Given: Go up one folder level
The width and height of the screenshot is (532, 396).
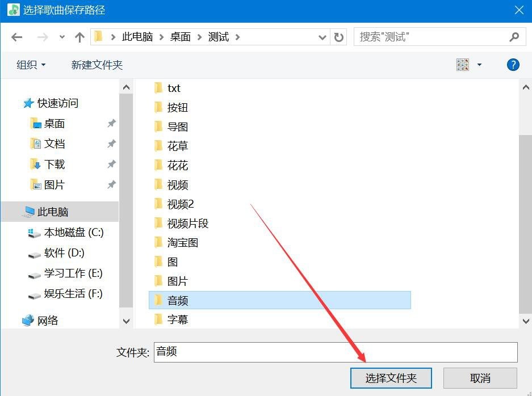Looking at the screenshot, I should (79, 37).
